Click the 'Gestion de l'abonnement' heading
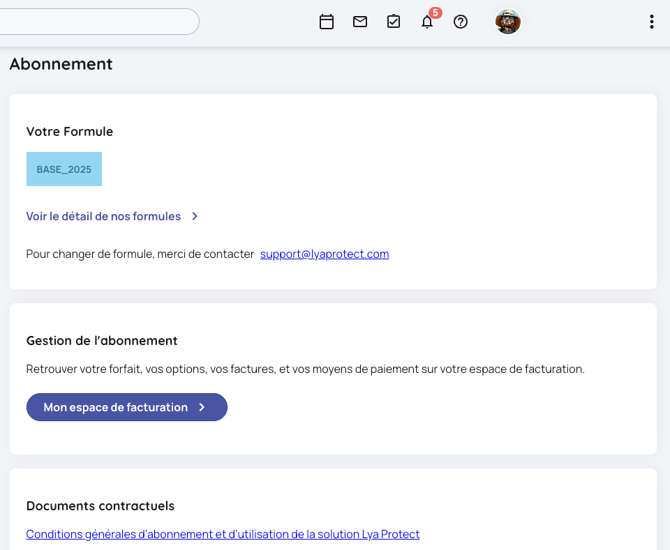 pyautogui.click(x=102, y=340)
